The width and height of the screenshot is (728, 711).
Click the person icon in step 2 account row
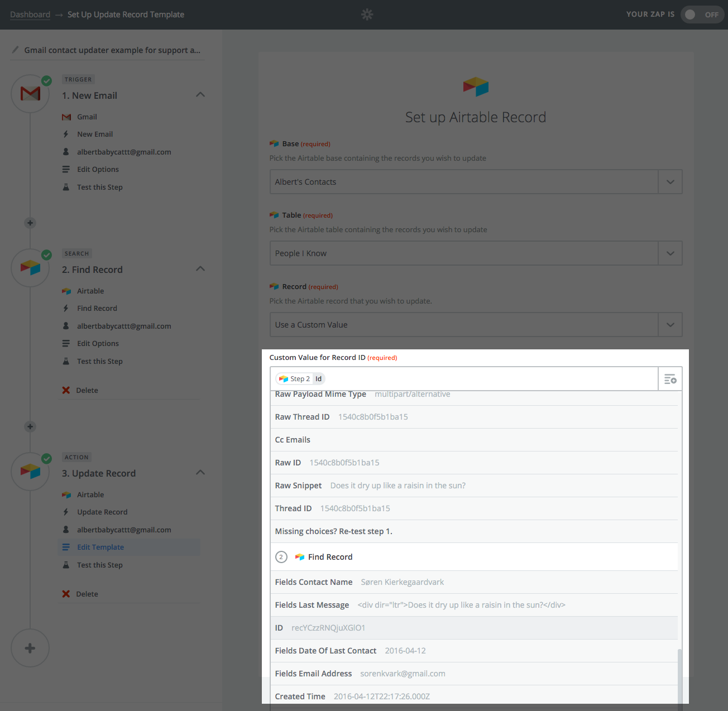click(x=66, y=326)
